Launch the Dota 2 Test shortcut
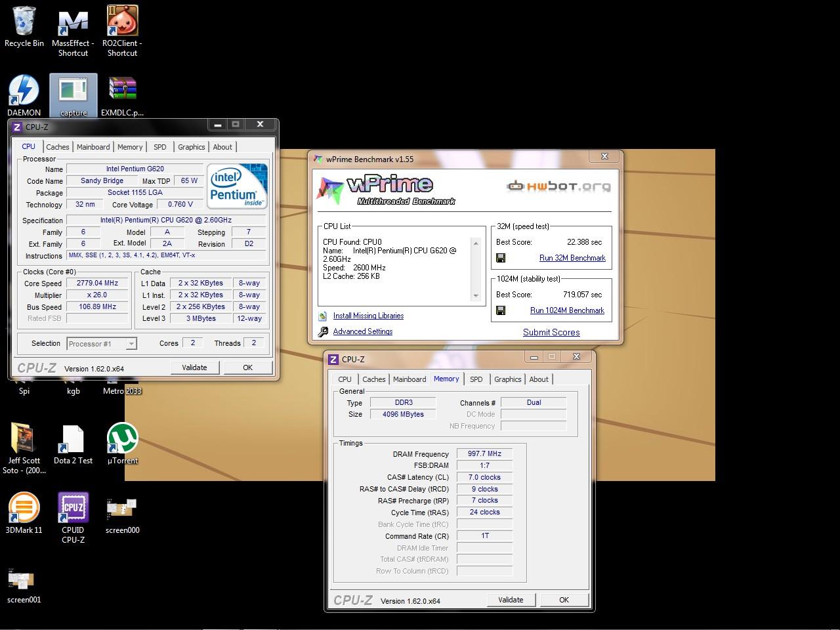Screen dimensions: 840x630 coord(73,445)
